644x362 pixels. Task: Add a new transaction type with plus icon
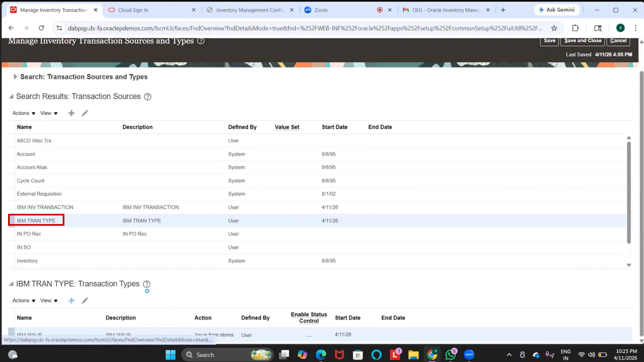[71, 301]
